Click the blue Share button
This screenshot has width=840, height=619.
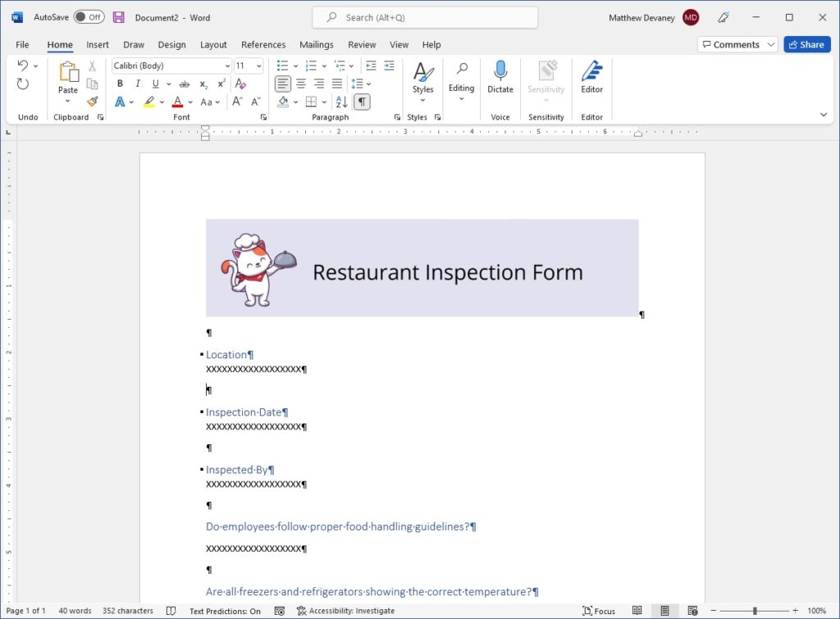[x=807, y=44]
